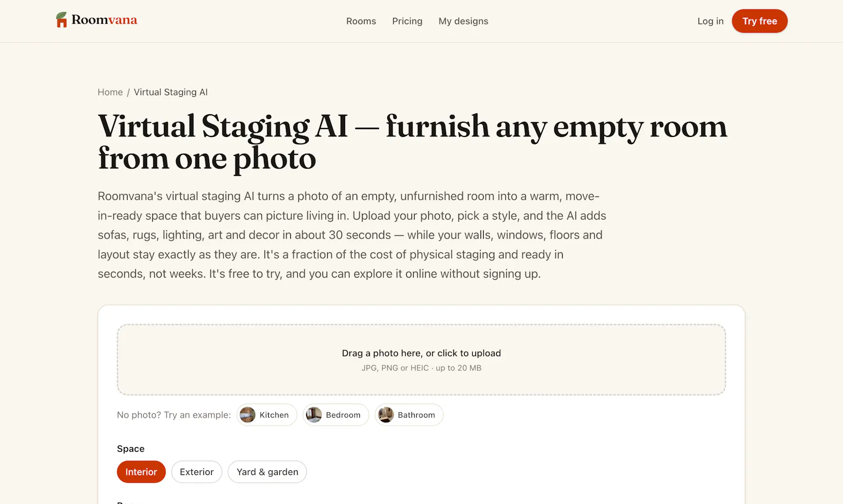Choose the Yard & garden space option
The height and width of the screenshot is (504, 843).
(x=267, y=472)
